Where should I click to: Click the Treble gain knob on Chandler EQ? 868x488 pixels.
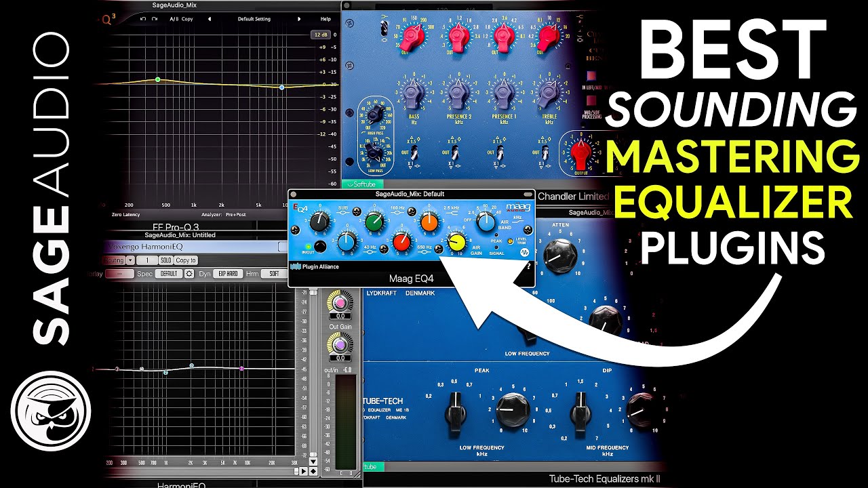tap(547, 93)
